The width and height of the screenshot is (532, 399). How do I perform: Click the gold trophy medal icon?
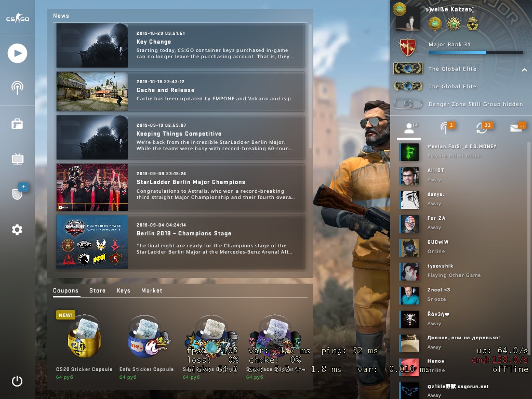pos(472,24)
